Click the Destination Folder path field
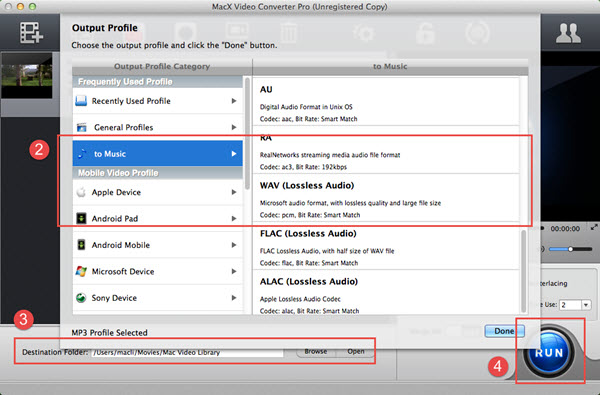The image size is (600, 395). [x=188, y=353]
